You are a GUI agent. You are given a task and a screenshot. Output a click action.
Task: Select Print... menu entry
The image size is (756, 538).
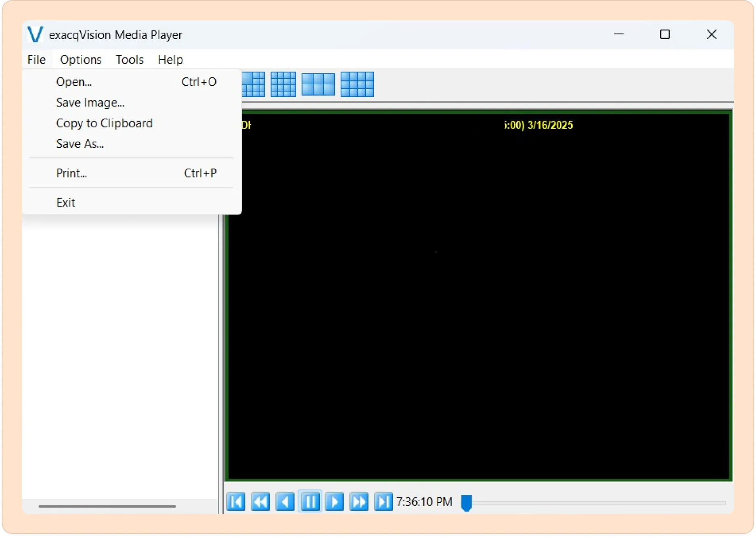[132, 173]
